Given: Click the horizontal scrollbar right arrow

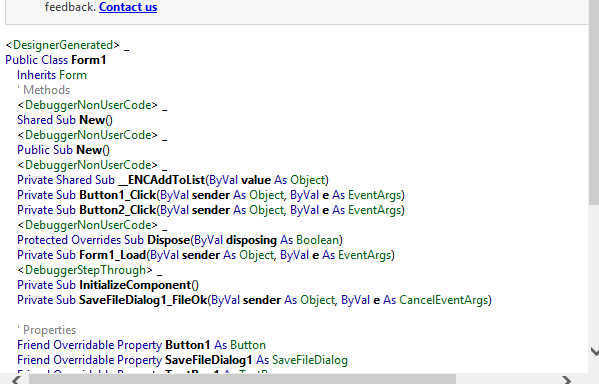Looking at the screenshot, I should pos(567,380).
